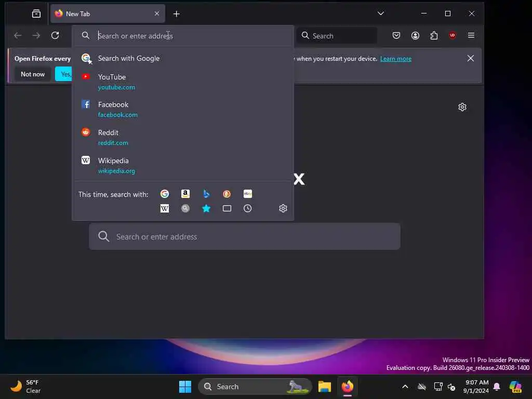Select the Facebook suggestion row
This screenshot has height=399, width=532.
click(x=183, y=109)
